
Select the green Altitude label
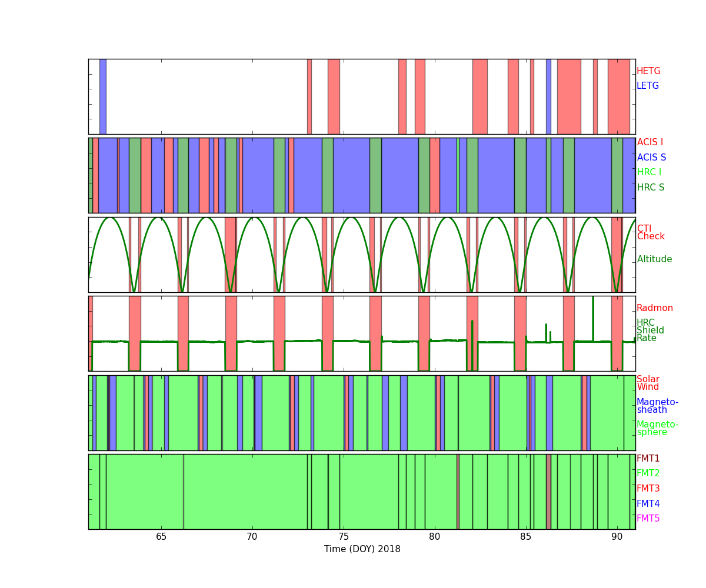pos(654,259)
